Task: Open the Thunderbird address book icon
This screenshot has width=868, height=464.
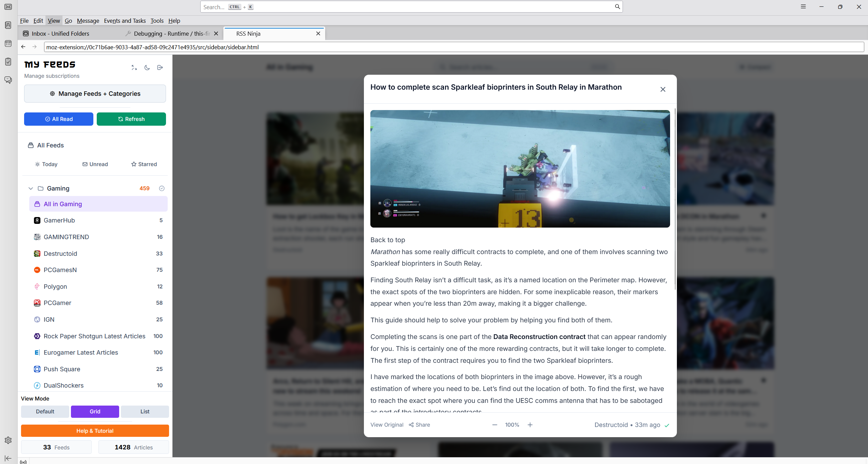Action: [x=8, y=25]
